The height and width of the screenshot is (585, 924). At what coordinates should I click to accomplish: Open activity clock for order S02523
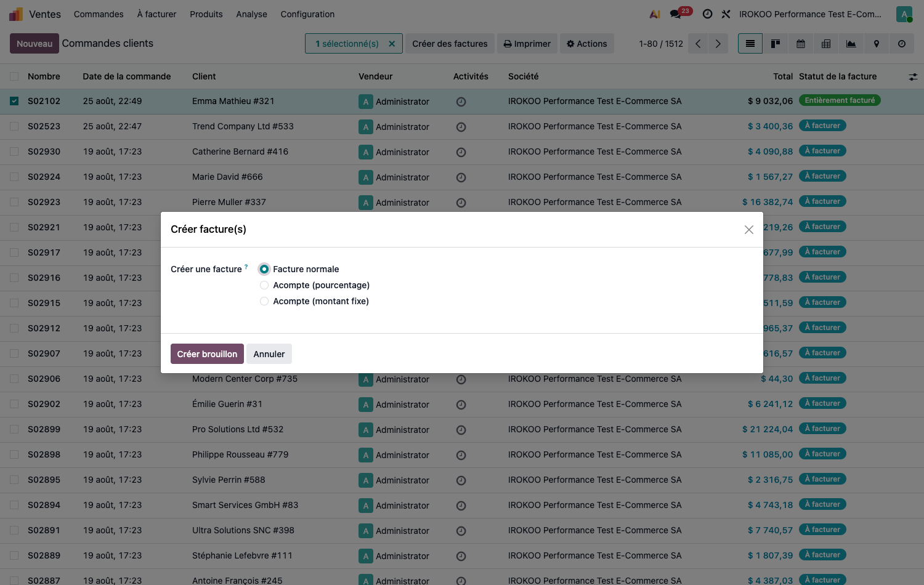pos(461,127)
